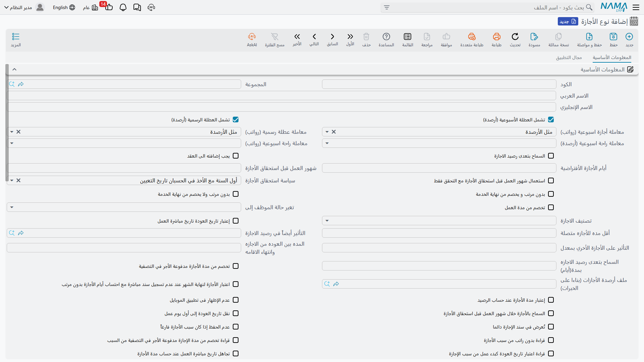Click the جديد (New) toolbar icon
This screenshot has height=362, width=644.
click(629, 37)
